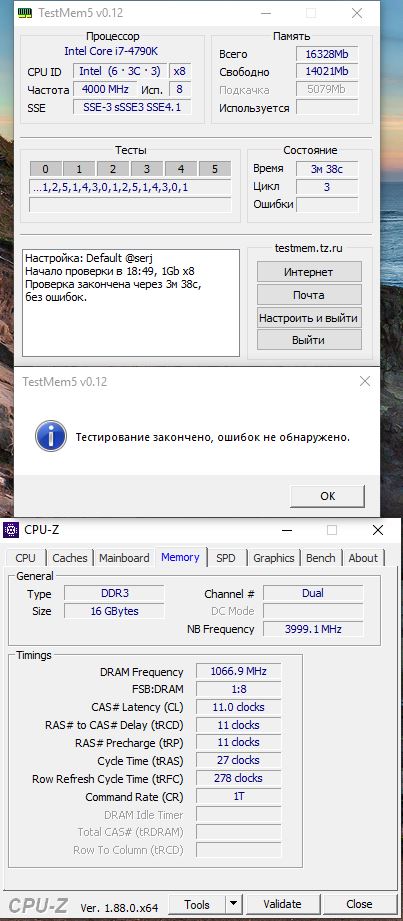Click the Почта button
The height and width of the screenshot is (921, 403).
tap(309, 295)
